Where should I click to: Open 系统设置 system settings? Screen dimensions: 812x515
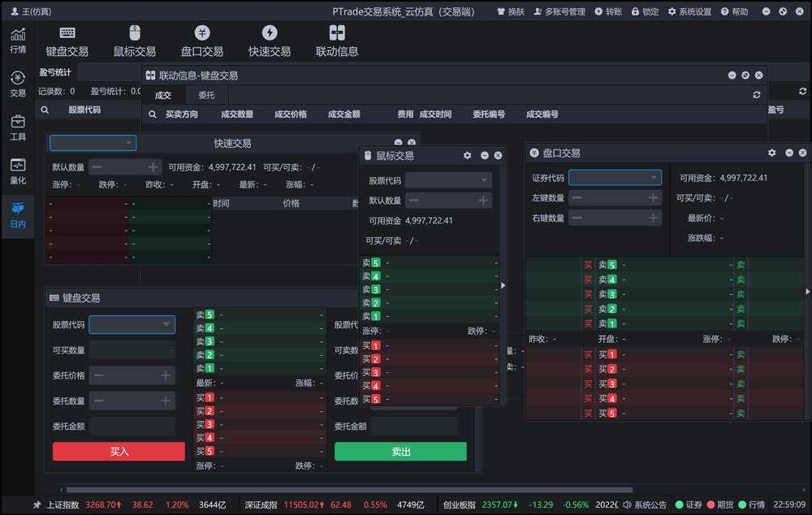point(689,11)
